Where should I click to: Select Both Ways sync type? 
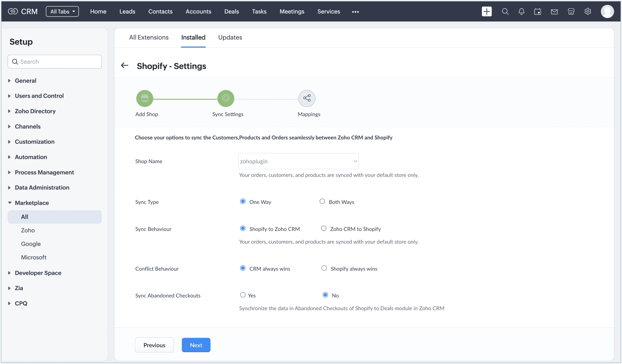[322, 201]
